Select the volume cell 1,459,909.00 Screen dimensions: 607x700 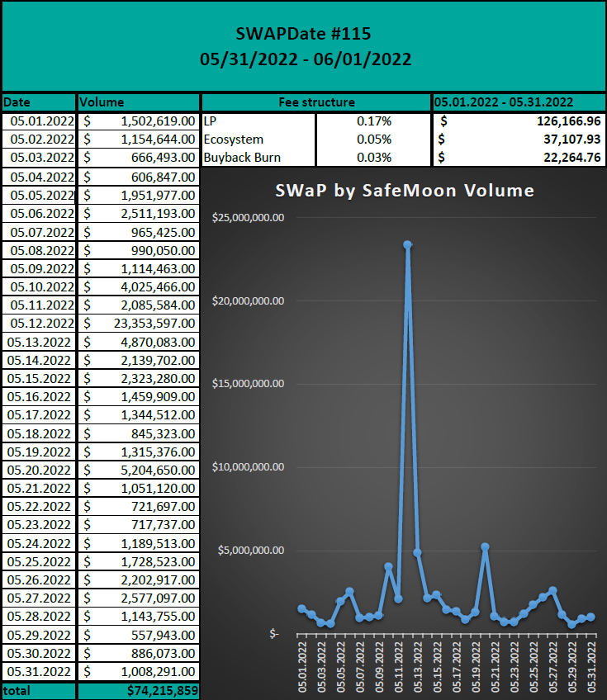coord(139,397)
